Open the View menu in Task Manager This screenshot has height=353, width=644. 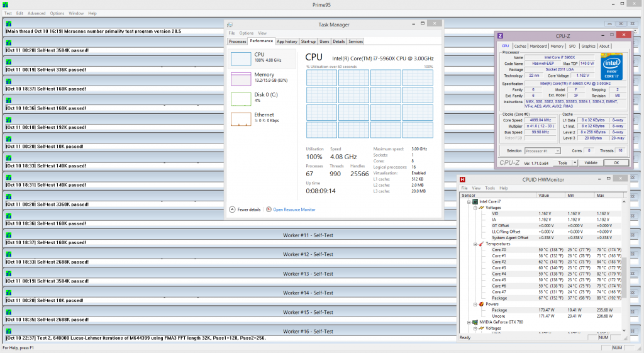tap(262, 33)
